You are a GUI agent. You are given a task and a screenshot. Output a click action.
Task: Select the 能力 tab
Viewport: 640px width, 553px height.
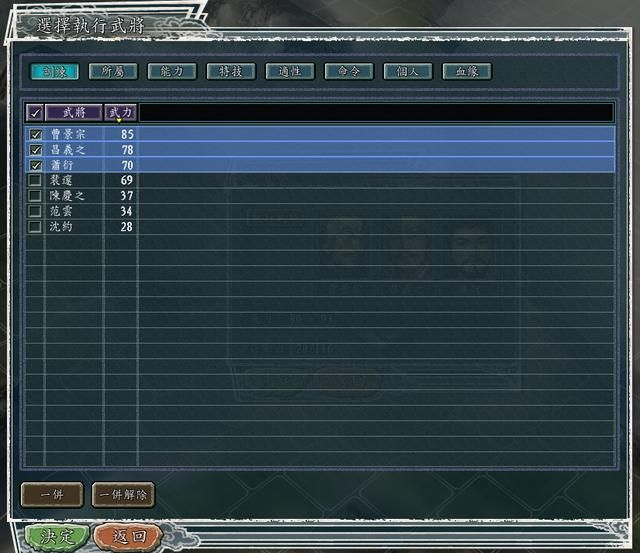pos(172,72)
